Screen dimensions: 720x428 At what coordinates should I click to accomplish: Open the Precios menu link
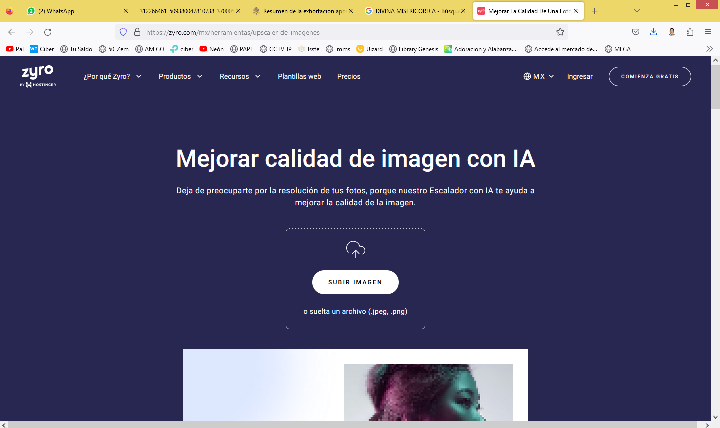tap(349, 77)
